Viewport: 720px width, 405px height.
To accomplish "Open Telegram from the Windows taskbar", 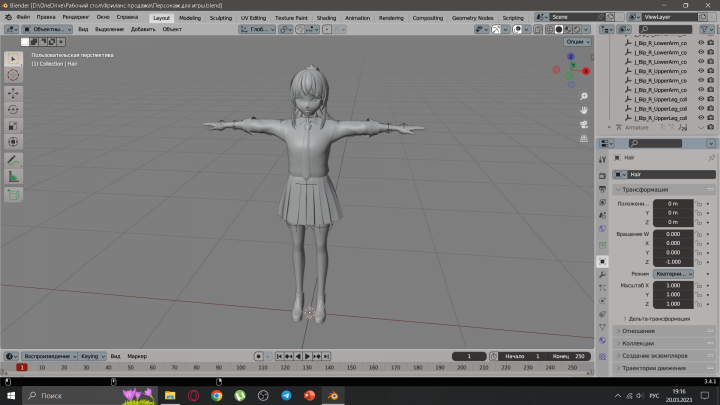I will [x=286, y=395].
